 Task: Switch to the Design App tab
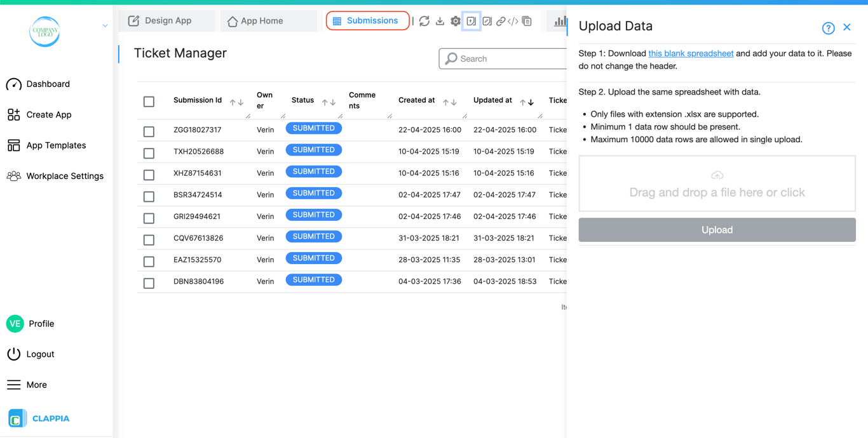tap(160, 21)
